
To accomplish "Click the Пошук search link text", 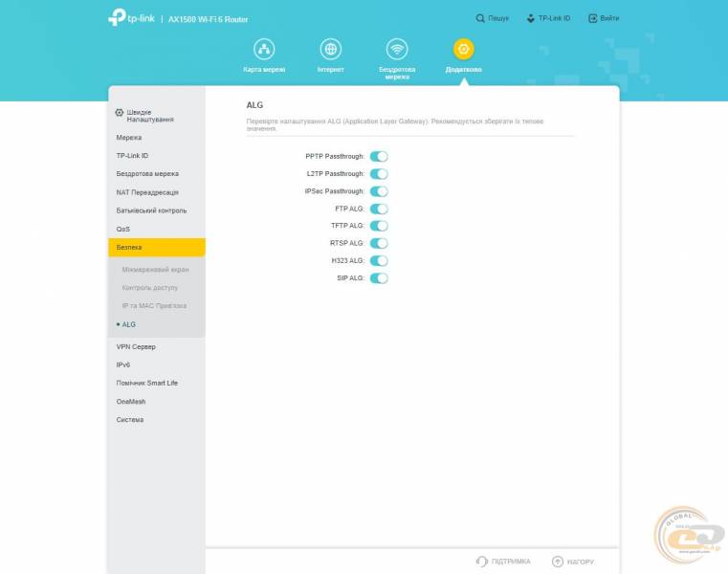I will [x=498, y=18].
